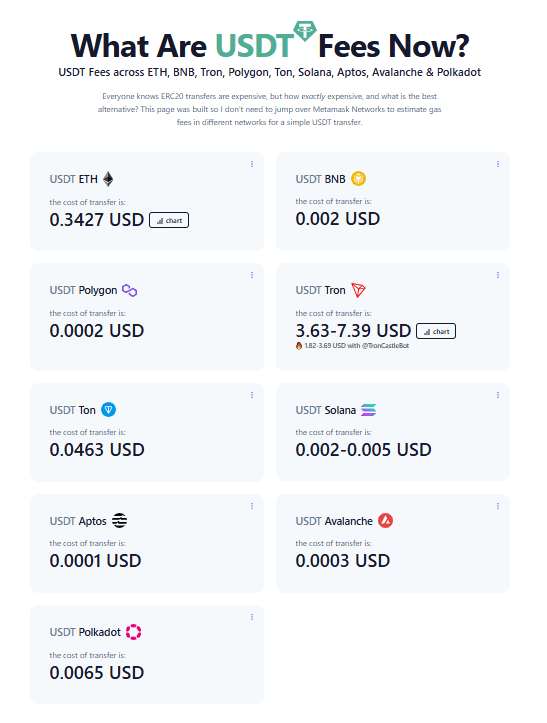This screenshot has height=723, width=547.
Task: Open the chart for the USDT ETH fee
Action: (x=169, y=220)
